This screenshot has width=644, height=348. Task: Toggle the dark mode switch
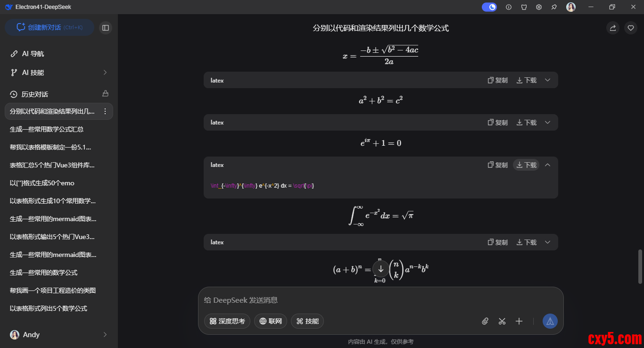point(489,7)
